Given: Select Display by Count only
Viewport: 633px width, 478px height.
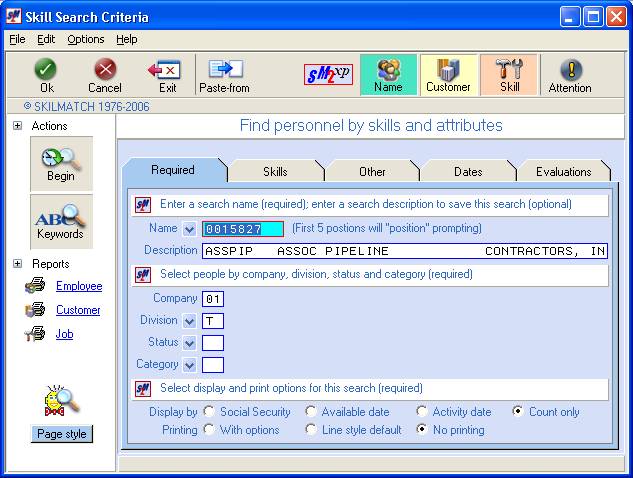Looking at the screenshot, I should pyautogui.click(x=518, y=411).
